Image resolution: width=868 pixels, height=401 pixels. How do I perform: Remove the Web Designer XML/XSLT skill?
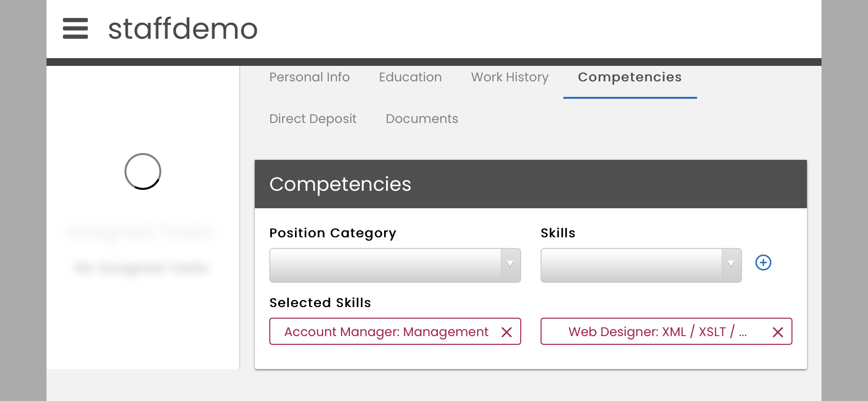point(777,332)
